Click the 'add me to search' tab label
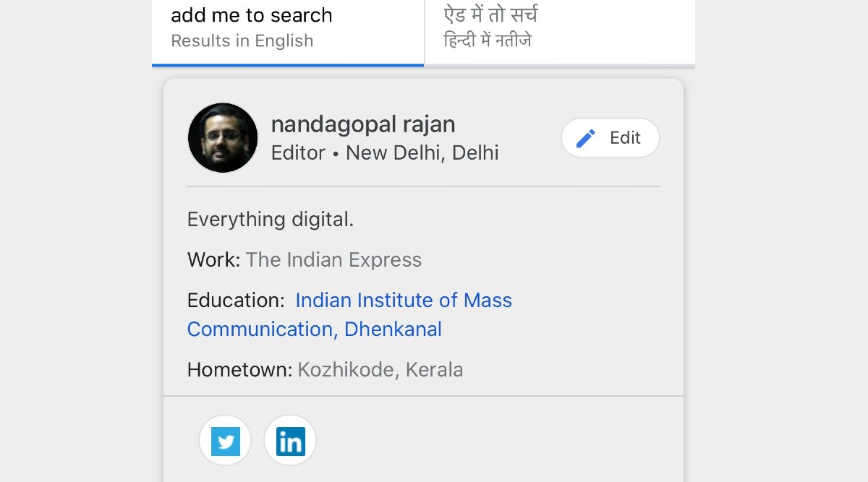Viewport: 868px width, 482px height. [x=251, y=15]
